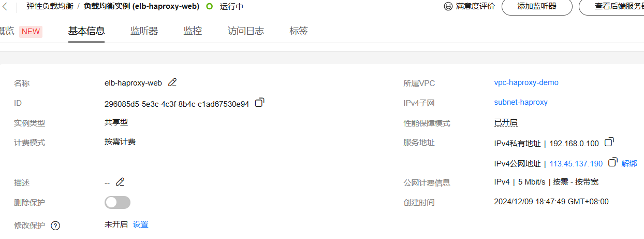Click the 查看后端服务器 button
The width and height of the screenshot is (644, 239).
click(611, 7)
